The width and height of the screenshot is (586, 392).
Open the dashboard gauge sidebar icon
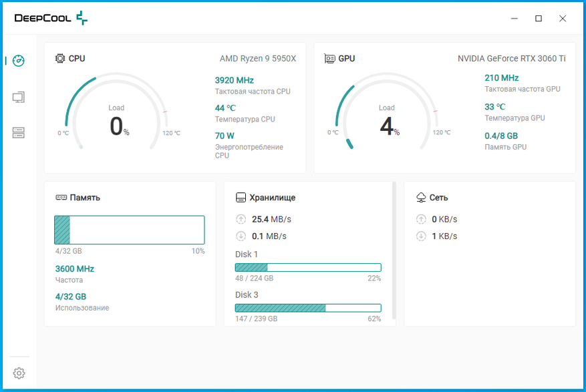[x=18, y=61]
